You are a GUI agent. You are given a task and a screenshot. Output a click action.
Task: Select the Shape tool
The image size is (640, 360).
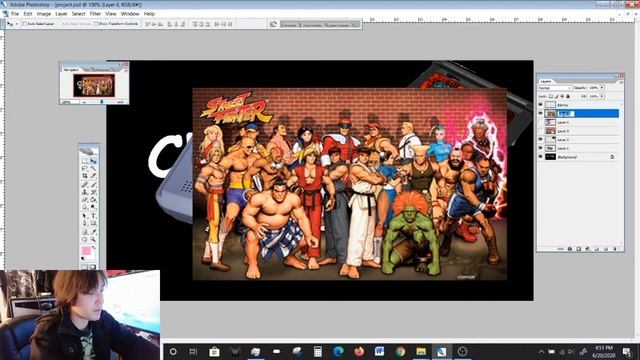click(93, 224)
